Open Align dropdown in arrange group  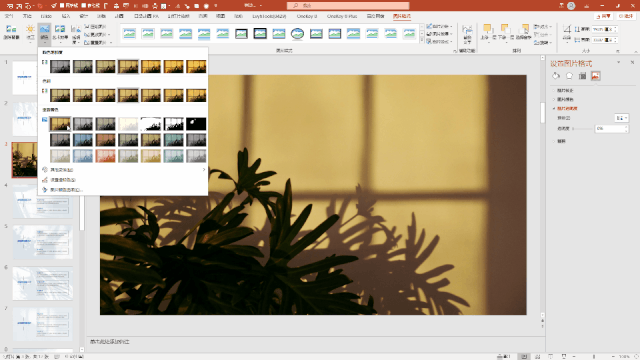coord(543,27)
